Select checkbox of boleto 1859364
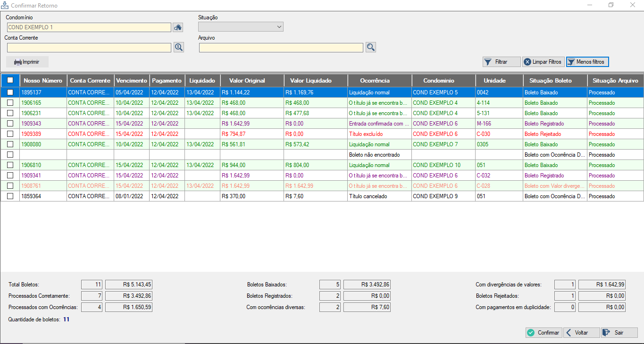This screenshot has width=644, height=344. (x=10, y=196)
